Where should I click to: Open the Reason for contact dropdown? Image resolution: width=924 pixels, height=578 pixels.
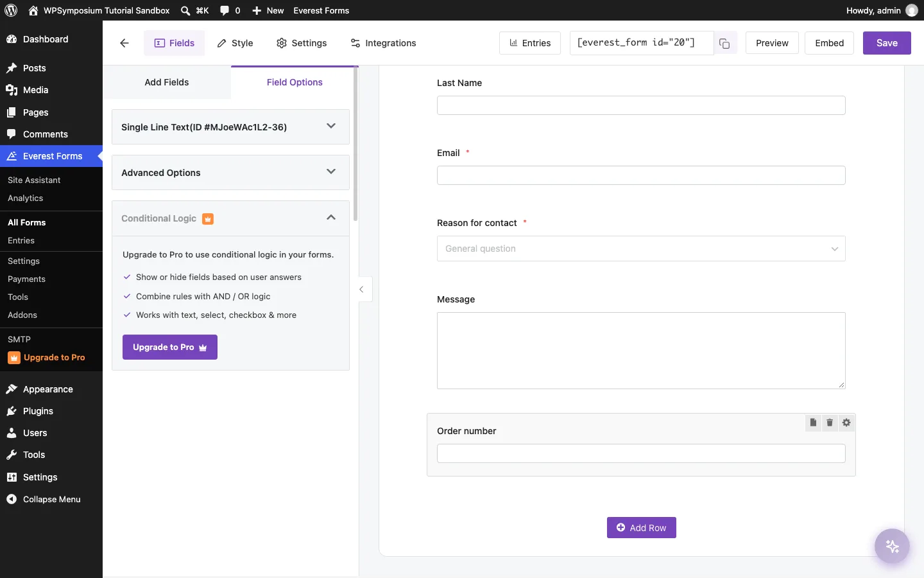pos(641,249)
